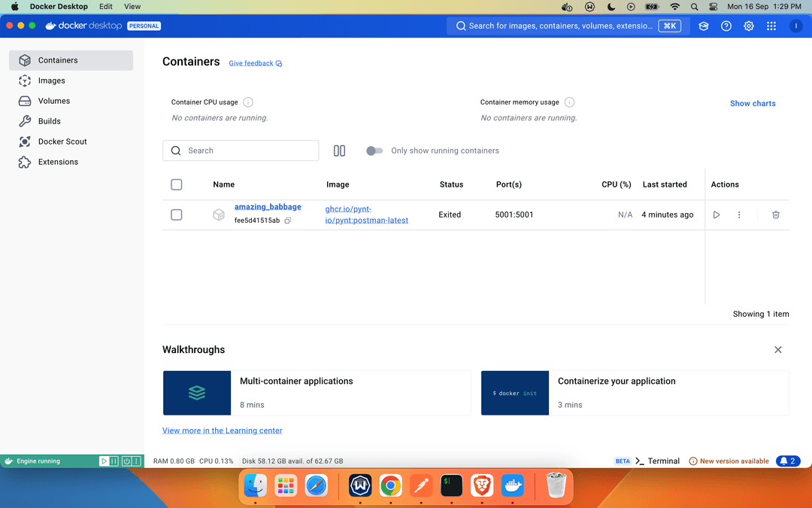Image resolution: width=812 pixels, height=508 pixels.
Task: Copy container ID fee5d41515ab
Action: (x=287, y=221)
